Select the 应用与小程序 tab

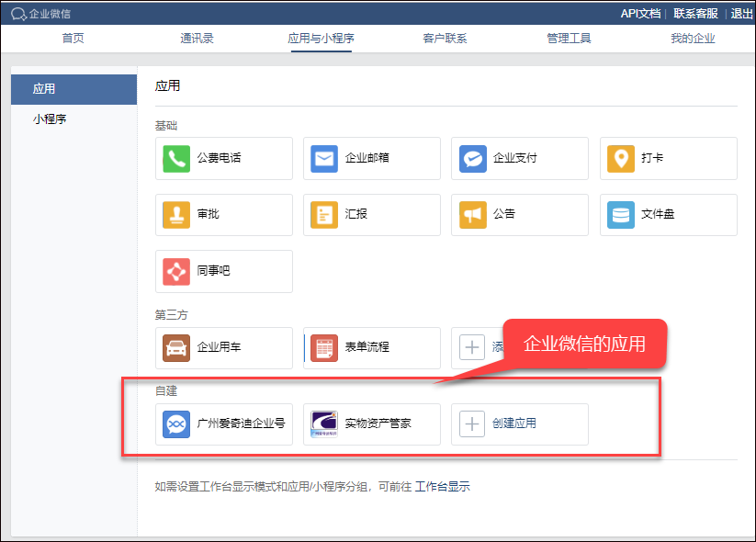coord(322,39)
